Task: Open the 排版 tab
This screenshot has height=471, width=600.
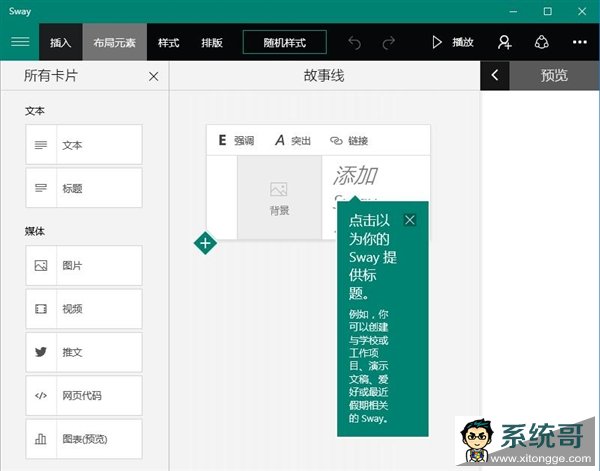Action: pyautogui.click(x=212, y=42)
